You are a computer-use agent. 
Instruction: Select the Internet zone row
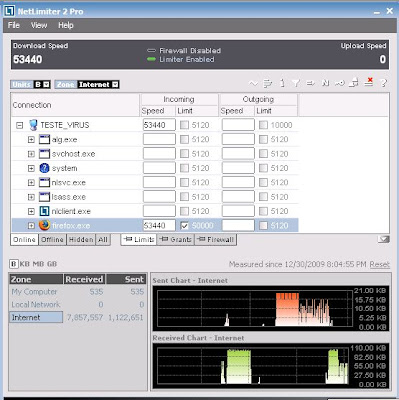coord(78,317)
